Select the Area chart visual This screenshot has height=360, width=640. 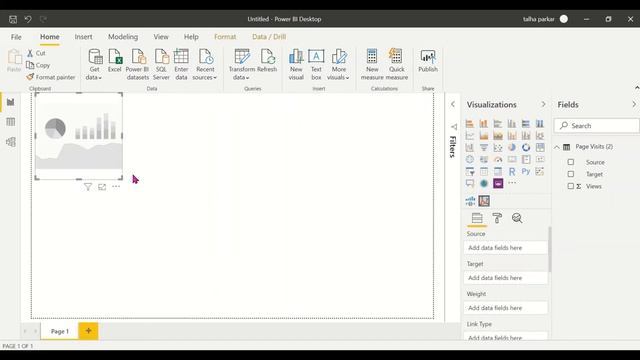click(x=484, y=136)
